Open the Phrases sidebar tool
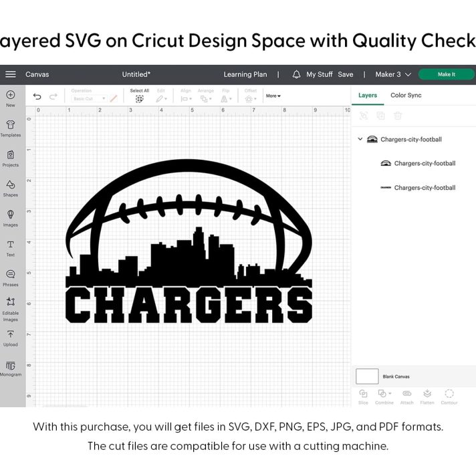This screenshot has height=476, width=476. 10,278
